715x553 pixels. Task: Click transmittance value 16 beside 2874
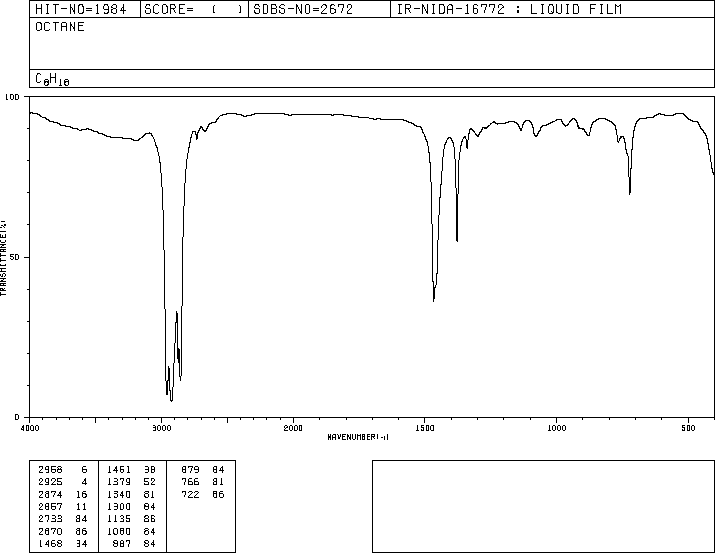pos(82,494)
